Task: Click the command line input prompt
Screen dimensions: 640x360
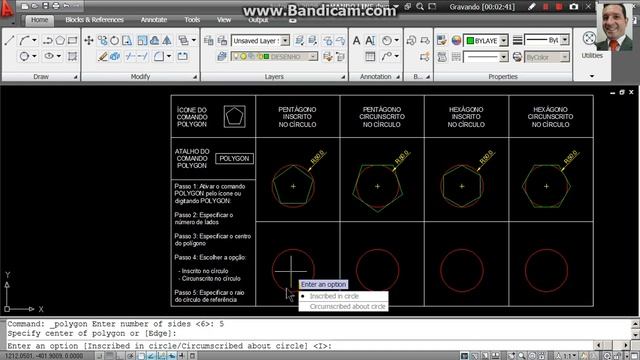Action: point(300,346)
